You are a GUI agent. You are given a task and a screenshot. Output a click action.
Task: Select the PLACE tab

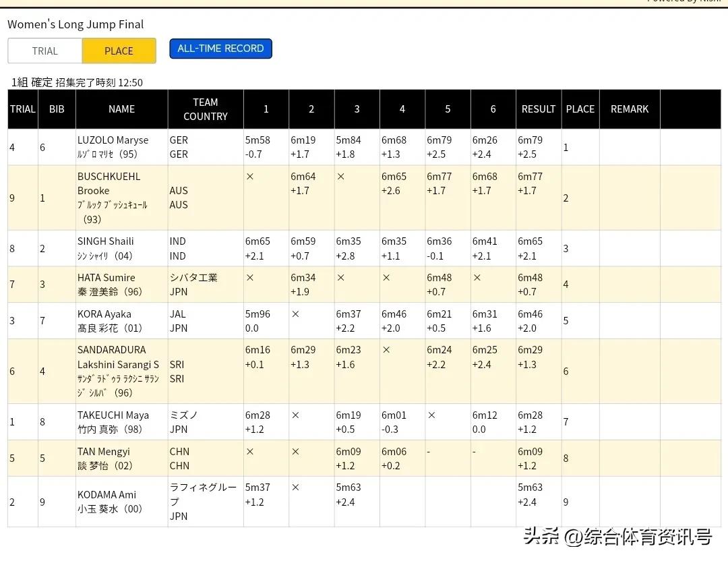coord(119,51)
